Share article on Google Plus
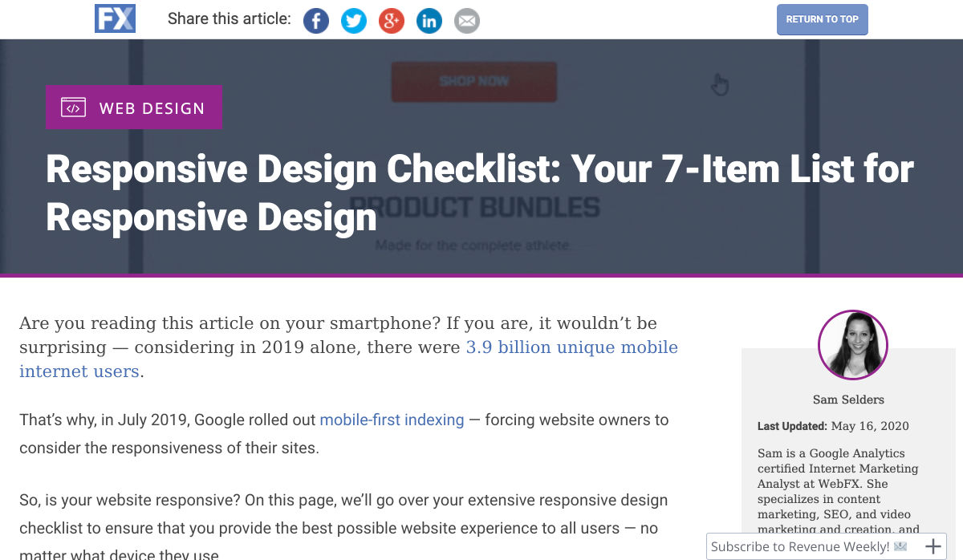 (392, 20)
